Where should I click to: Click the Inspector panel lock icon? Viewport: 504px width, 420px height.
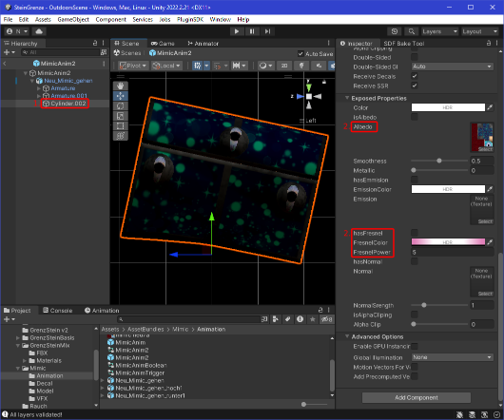click(x=489, y=43)
